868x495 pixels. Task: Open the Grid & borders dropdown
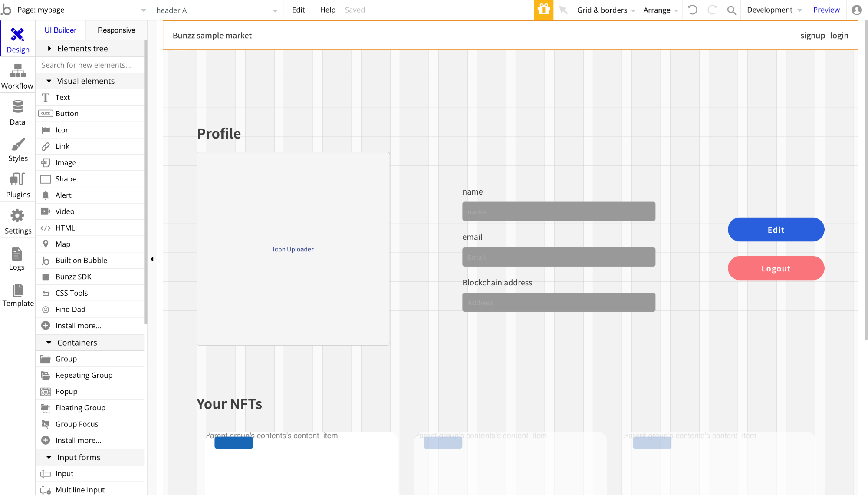coord(606,10)
